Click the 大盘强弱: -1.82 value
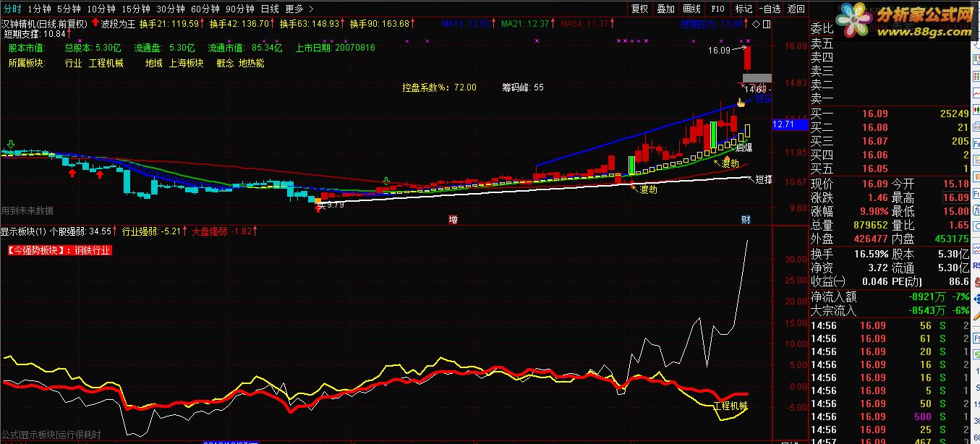The image size is (980, 444). point(221,232)
